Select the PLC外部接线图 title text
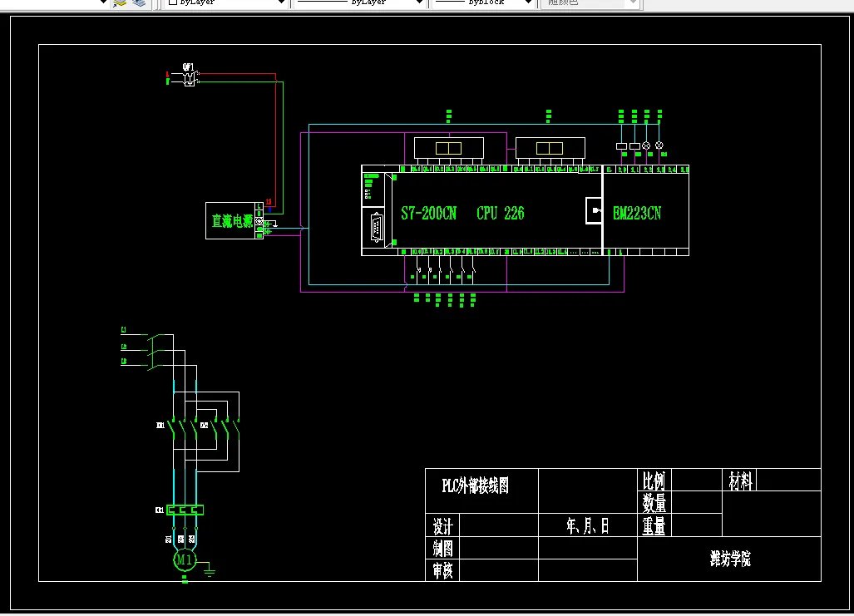Viewport: 854px width, 616px height. click(x=475, y=485)
